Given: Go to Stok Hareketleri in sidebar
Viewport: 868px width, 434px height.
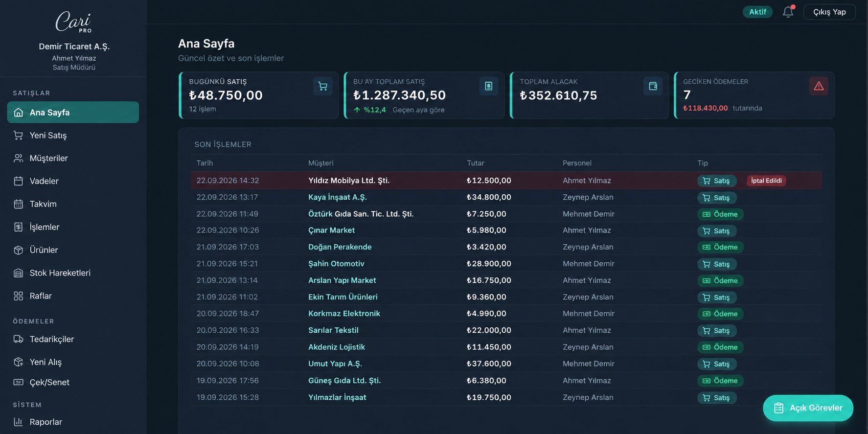Looking at the screenshot, I should (x=73, y=273).
